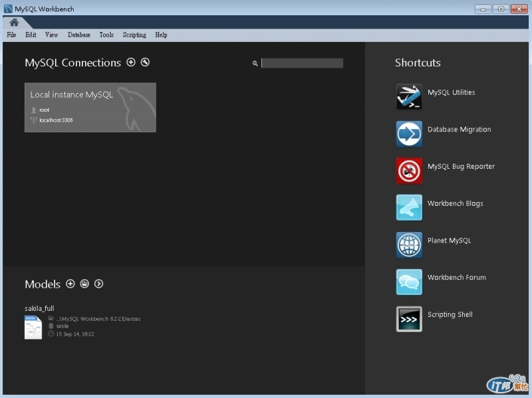Click the model path ending in 6.2 CE/extras

click(98, 319)
